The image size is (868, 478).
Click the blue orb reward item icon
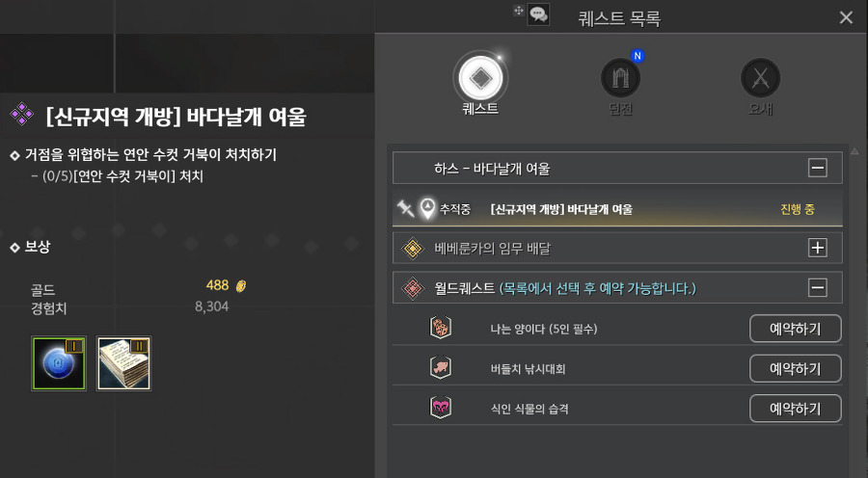pos(59,363)
